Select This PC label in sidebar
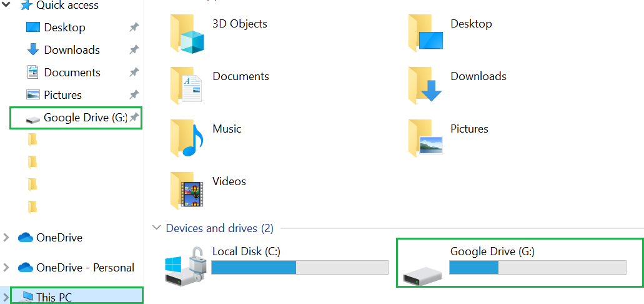Viewport: 644px width, 304px height. click(x=54, y=297)
